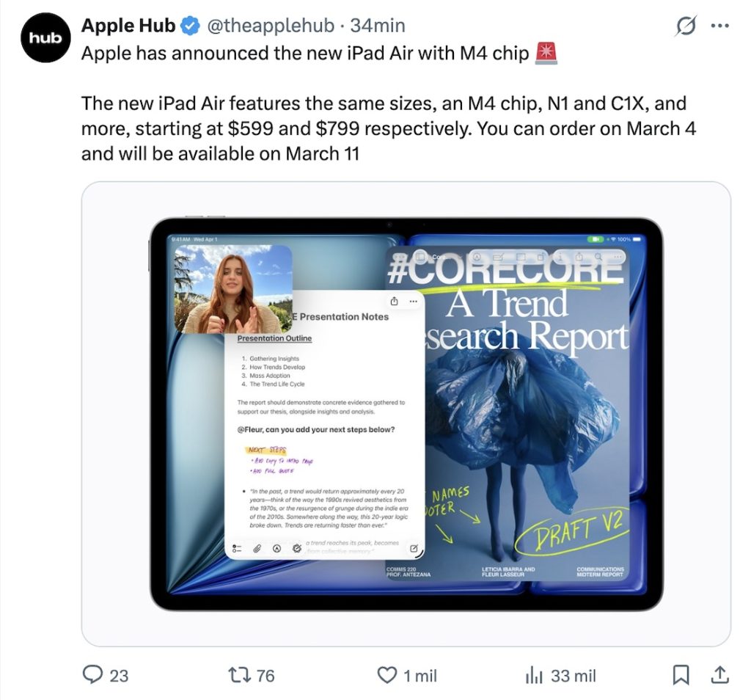Tap the share icon in Presentation Notes
This screenshot has height=700, width=751.
point(394,301)
